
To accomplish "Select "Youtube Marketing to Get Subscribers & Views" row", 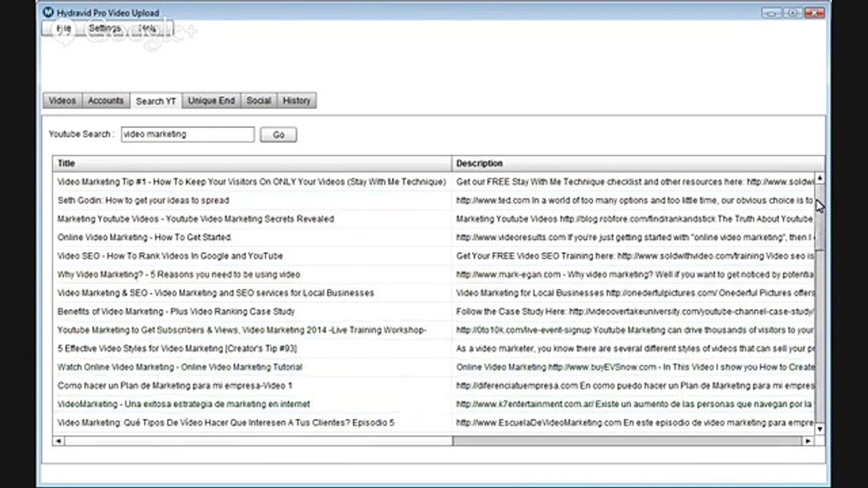I will tap(252, 330).
